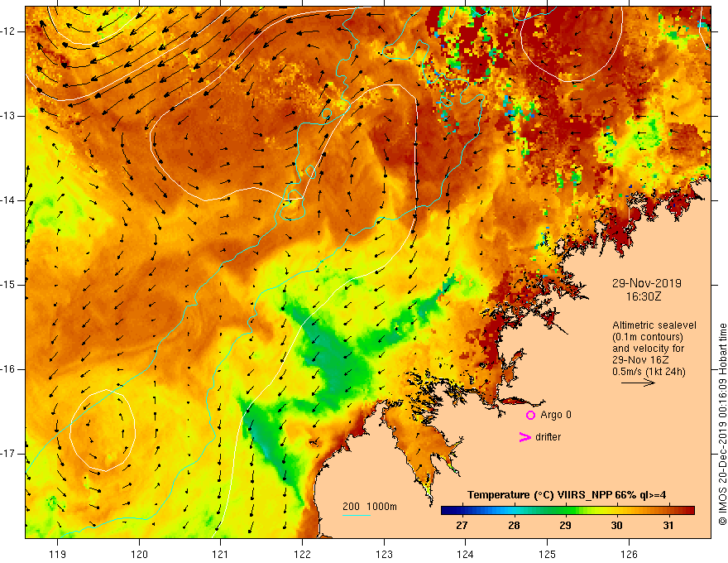Click the '200 1000m' depth contour label
The image size is (728, 563).
point(370,507)
